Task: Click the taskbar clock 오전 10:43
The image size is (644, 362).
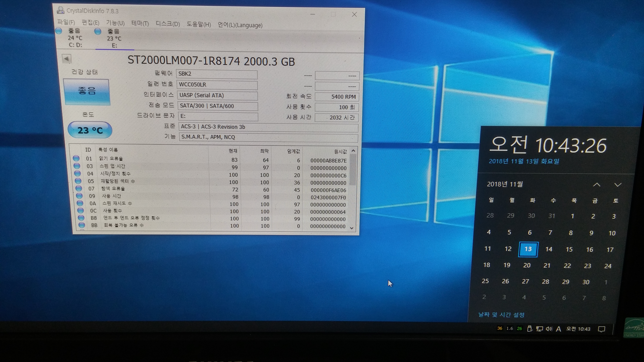Action: [578, 329]
